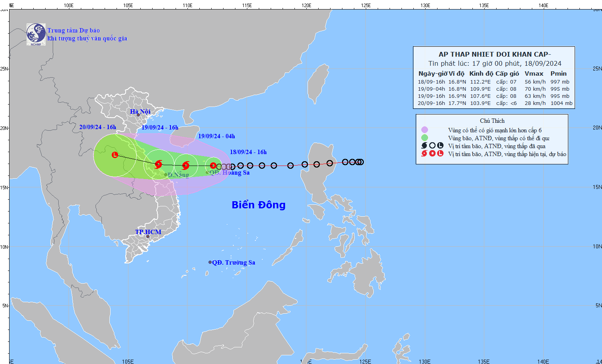602x364 pixels.
Task: Click the Hà Nội city label
Action: [x=140, y=112]
